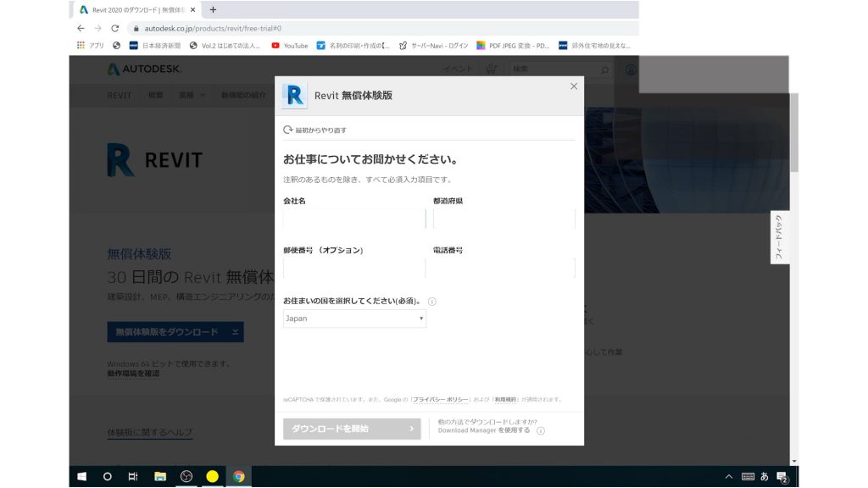Expand the 業種 navigation dropdown
The height and width of the screenshot is (488, 868).
pos(188,95)
